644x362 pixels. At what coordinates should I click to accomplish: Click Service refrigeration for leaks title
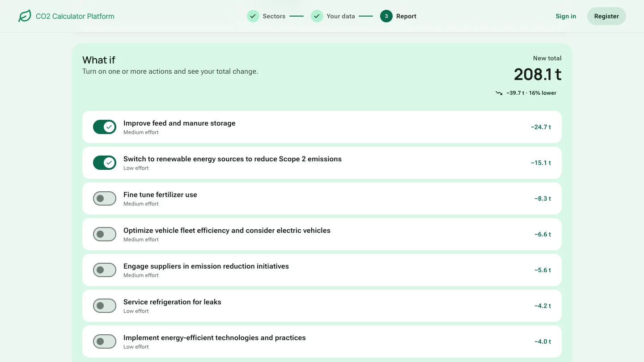pyautogui.click(x=172, y=302)
